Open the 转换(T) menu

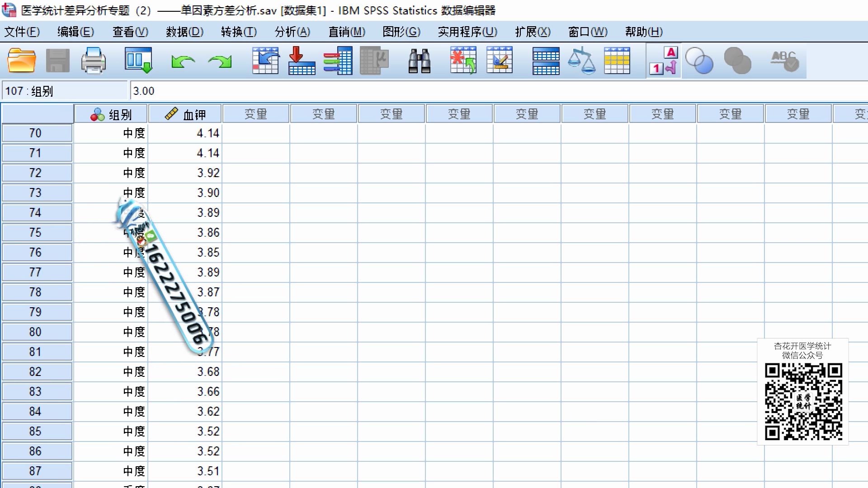click(239, 32)
